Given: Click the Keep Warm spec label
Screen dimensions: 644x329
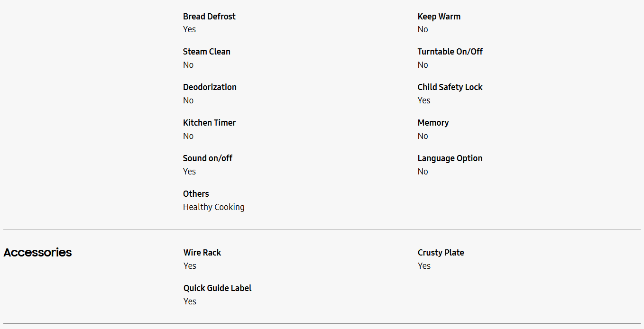Looking at the screenshot, I should (x=439, y=17).
